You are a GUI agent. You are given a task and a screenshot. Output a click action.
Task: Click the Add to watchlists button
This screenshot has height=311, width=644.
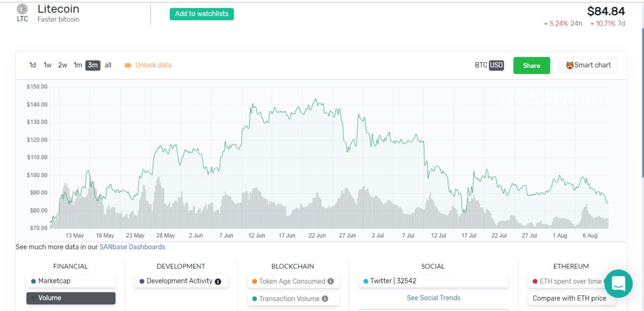pos(201,14)
